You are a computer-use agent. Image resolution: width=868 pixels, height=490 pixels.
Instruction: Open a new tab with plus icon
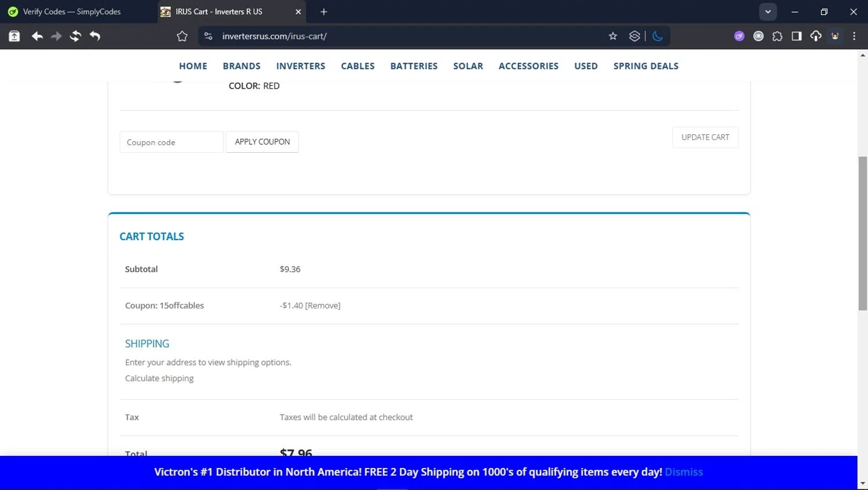pyautogui.click(x=323, y=12)
